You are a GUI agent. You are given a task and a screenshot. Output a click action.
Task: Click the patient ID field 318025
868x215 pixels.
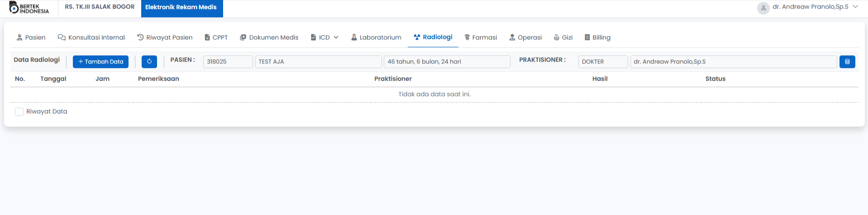(228, 62)
